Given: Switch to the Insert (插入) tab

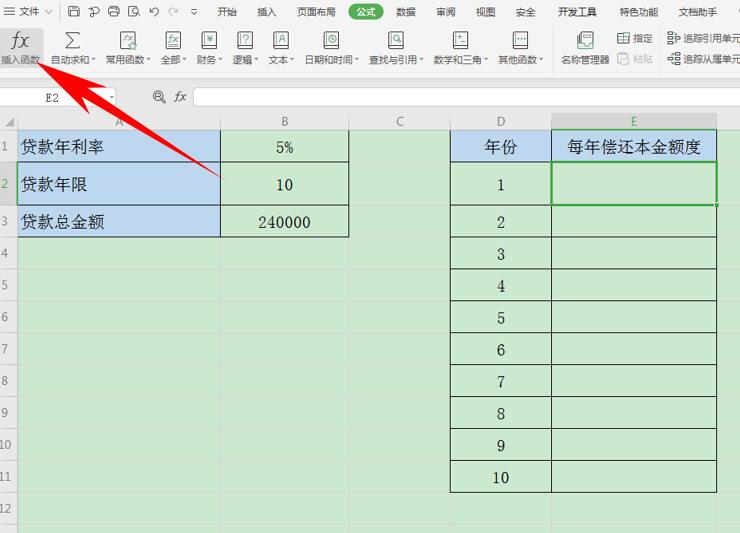Looking at the screenshot, I should point(267,12).
